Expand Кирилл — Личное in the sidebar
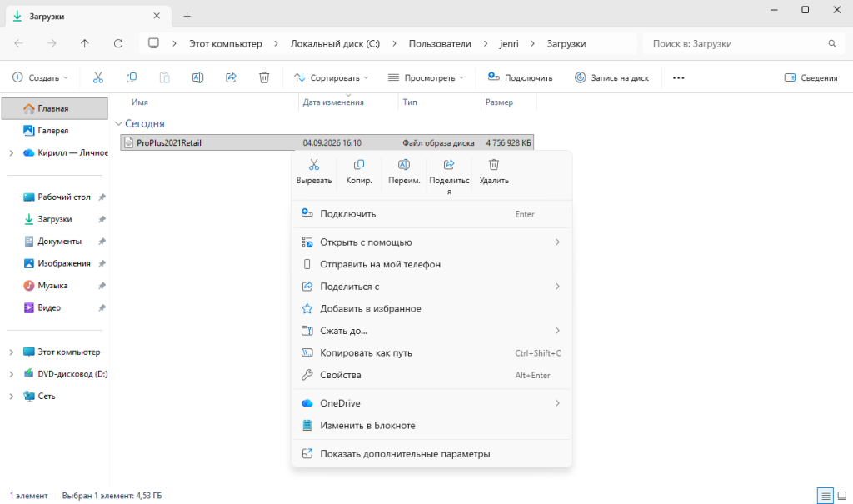This screenshot has width=853, height=504. (x=12, y=153)
